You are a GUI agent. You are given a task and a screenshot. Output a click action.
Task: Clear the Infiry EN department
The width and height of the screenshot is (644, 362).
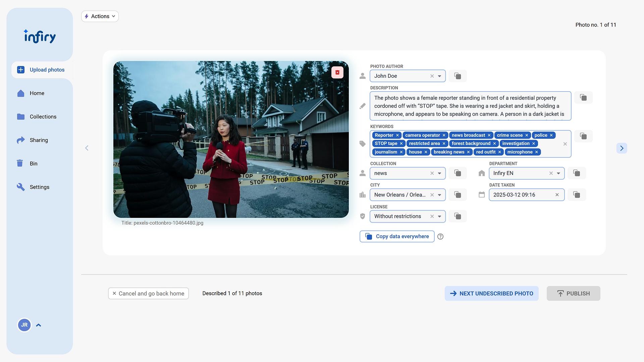click(x=551, y=173)
